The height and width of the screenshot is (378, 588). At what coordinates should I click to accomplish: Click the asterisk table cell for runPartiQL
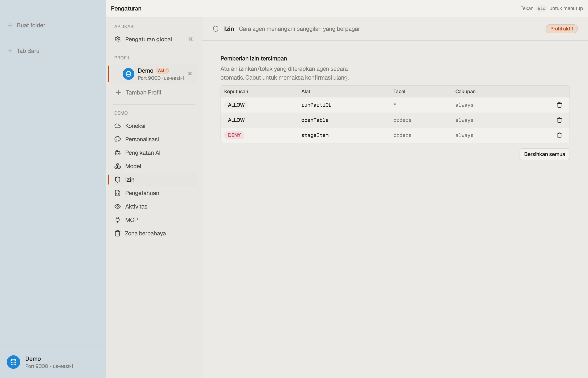point(395,104)
